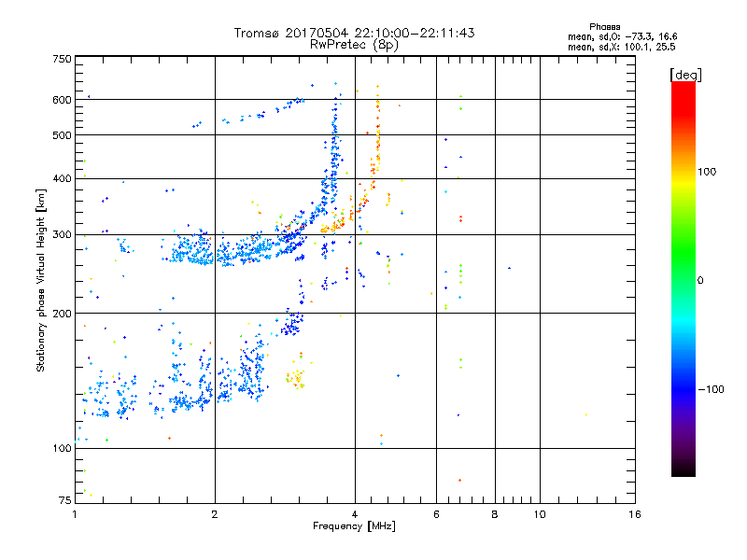
Task: Click the y-axis tick label "75"
Action: (65, 500)
